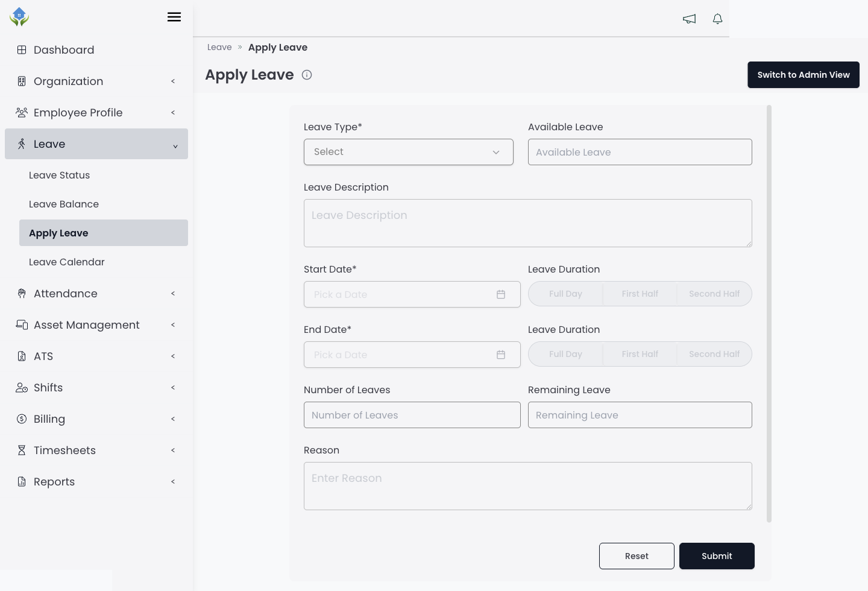Image resolution: width=868 pixels, height=591 pixels.
Task: Click the app logo in sidebar
Action: (19, 17)
